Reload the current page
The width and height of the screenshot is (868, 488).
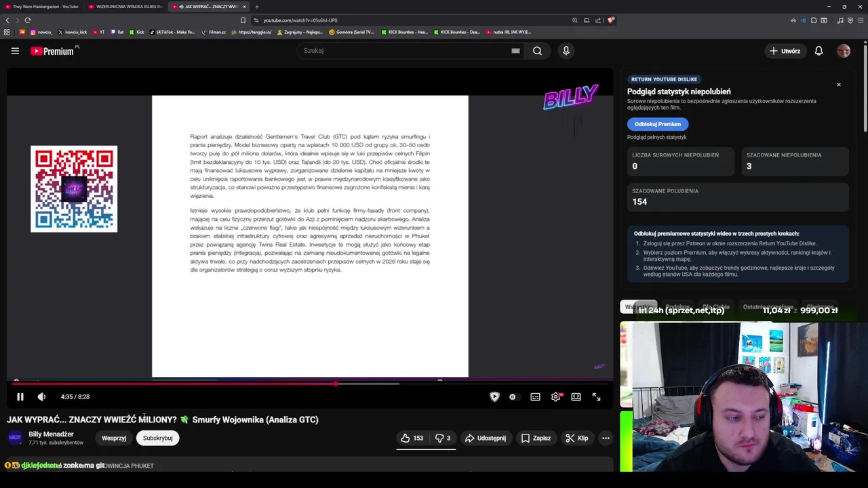(27, 20)
